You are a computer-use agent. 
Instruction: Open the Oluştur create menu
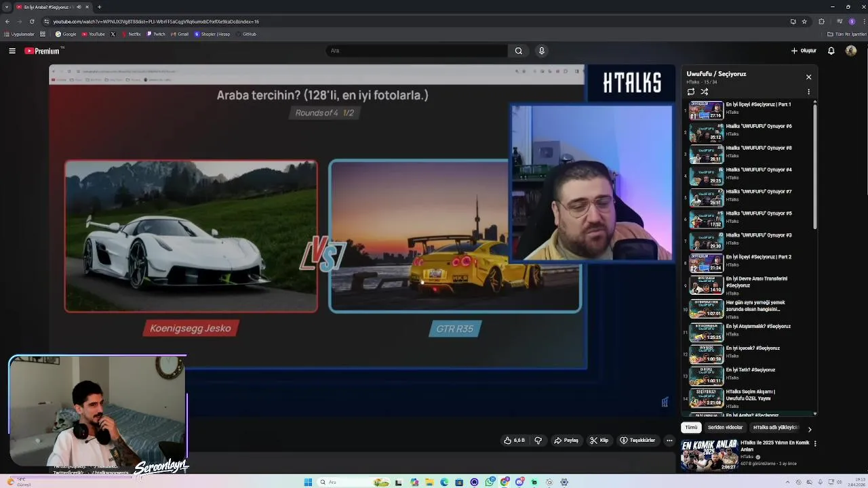[804, 51]
